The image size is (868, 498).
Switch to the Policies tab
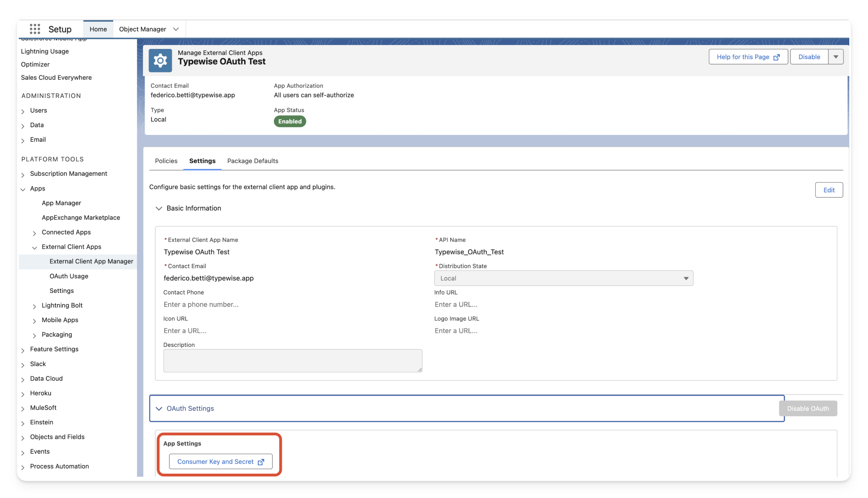(166, 161)
